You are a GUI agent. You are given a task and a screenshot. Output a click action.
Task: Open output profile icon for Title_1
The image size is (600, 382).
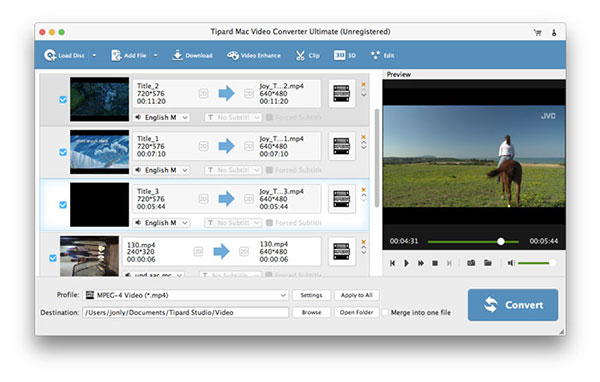(342, 146)
